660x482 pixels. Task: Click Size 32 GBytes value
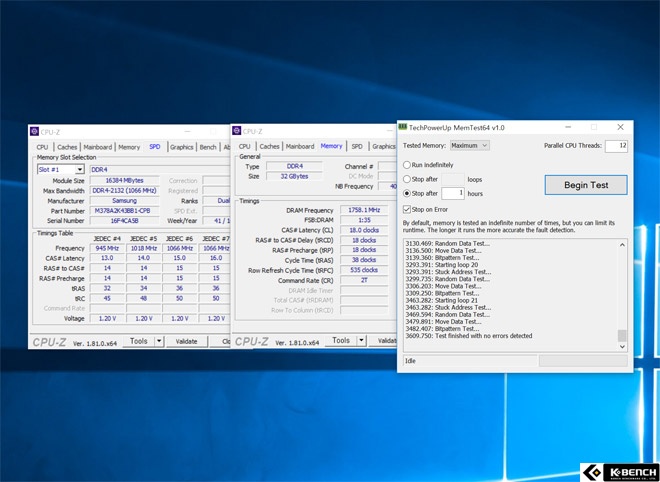(x=294, y=176)
